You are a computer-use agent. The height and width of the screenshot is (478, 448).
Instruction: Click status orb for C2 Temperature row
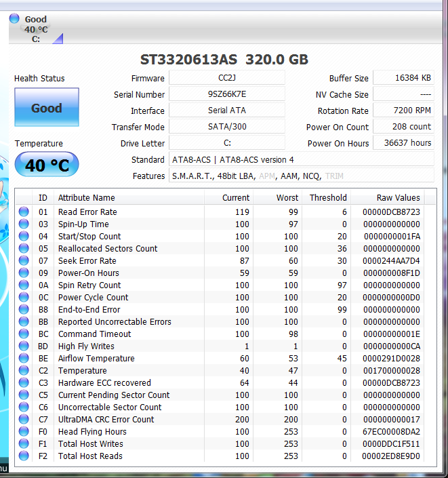point(24,370)
